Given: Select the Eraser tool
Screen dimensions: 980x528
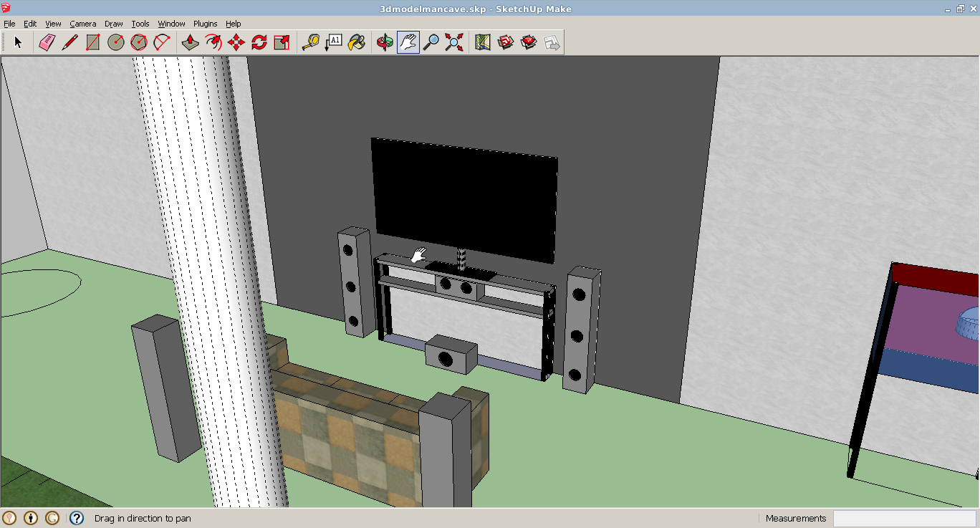Looking at the screenshot, I should point(47,42).
